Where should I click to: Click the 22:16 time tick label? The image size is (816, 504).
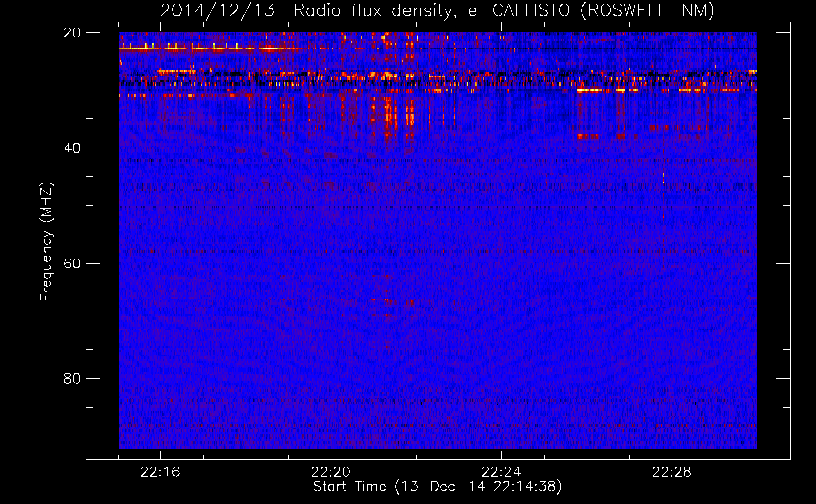pyautogui.click(x=160, y=472)
